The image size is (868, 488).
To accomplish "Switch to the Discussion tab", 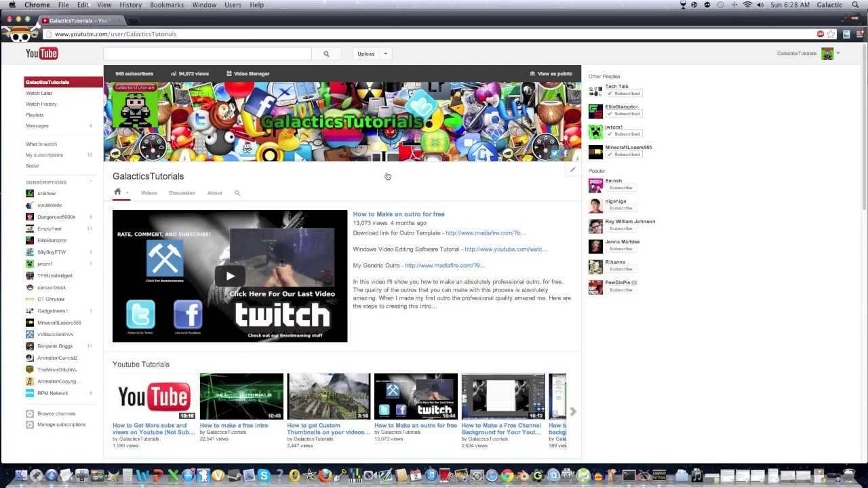I will click(x=182, y=193).
